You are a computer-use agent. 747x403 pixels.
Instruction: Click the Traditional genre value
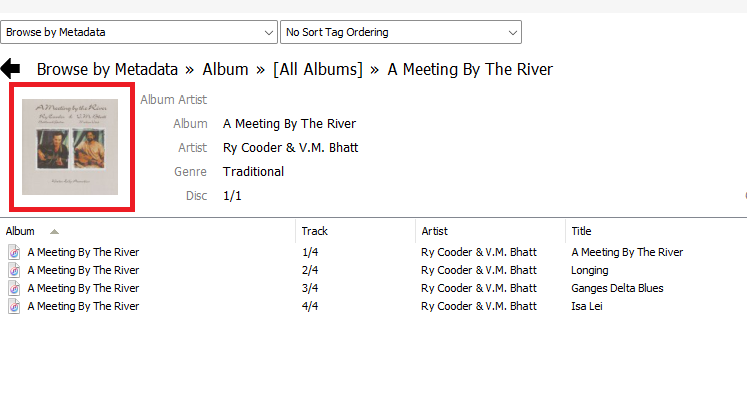point(253,172)
